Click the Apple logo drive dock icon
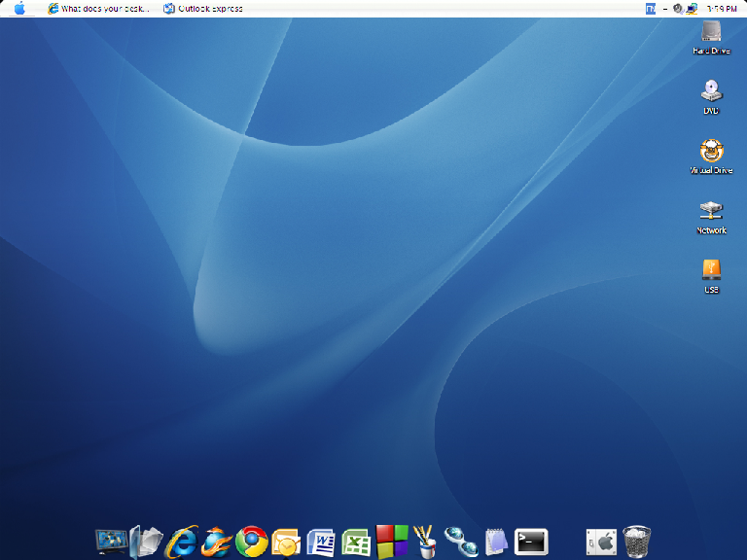747x560 pixels. click(x=601, y=541)
